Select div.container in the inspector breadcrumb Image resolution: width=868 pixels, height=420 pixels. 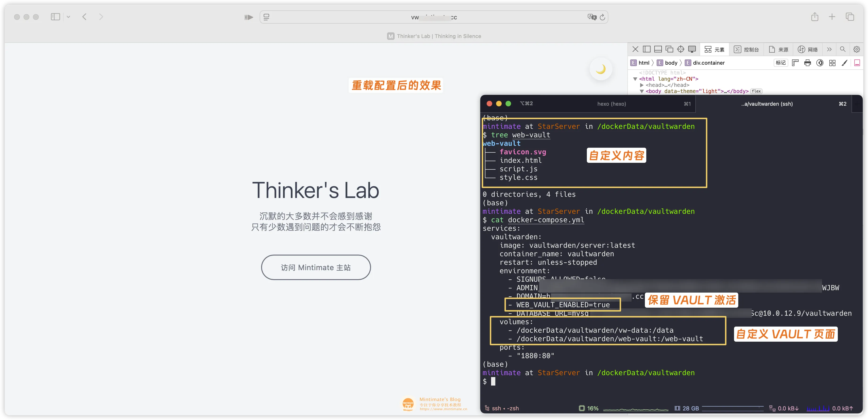coord(705,63)
